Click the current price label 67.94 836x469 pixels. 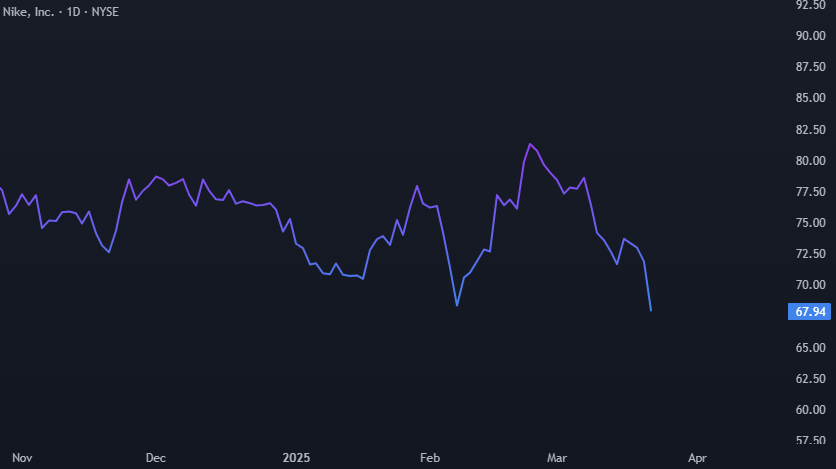point(809,312)
